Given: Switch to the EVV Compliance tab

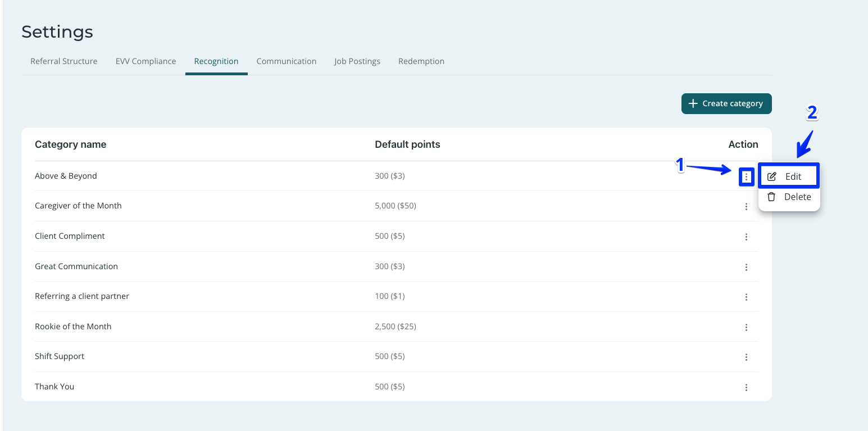Looking at the screenshot, I should (x=146, y=61).
